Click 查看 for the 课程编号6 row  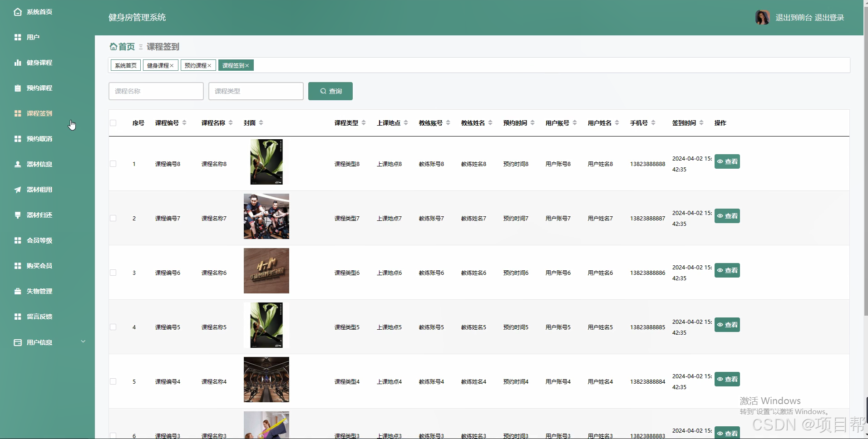[x=727, y=270]
